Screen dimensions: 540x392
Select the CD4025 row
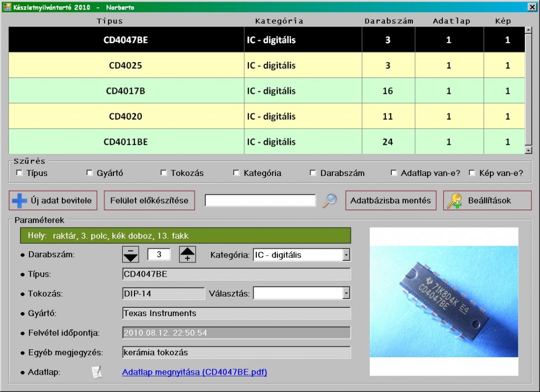[266, 65]
